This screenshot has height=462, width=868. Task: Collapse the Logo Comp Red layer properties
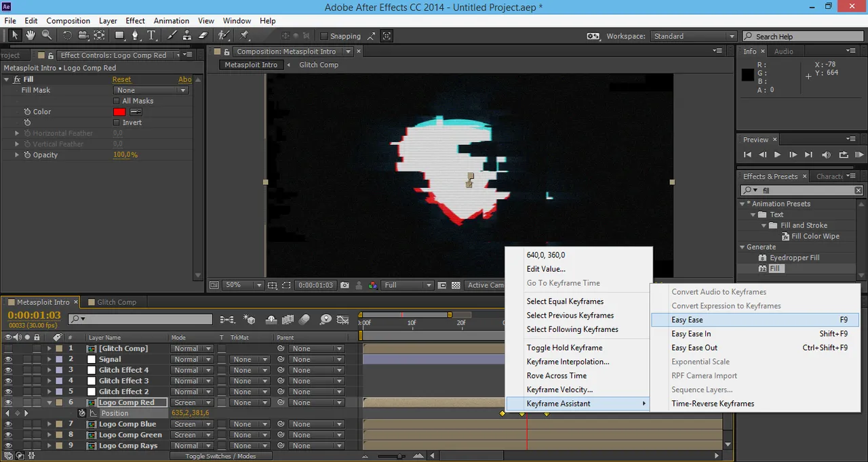[x=49, y=402]
